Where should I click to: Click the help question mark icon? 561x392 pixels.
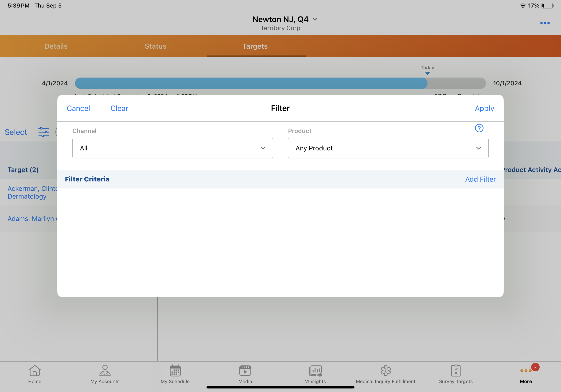click(479, 128)
